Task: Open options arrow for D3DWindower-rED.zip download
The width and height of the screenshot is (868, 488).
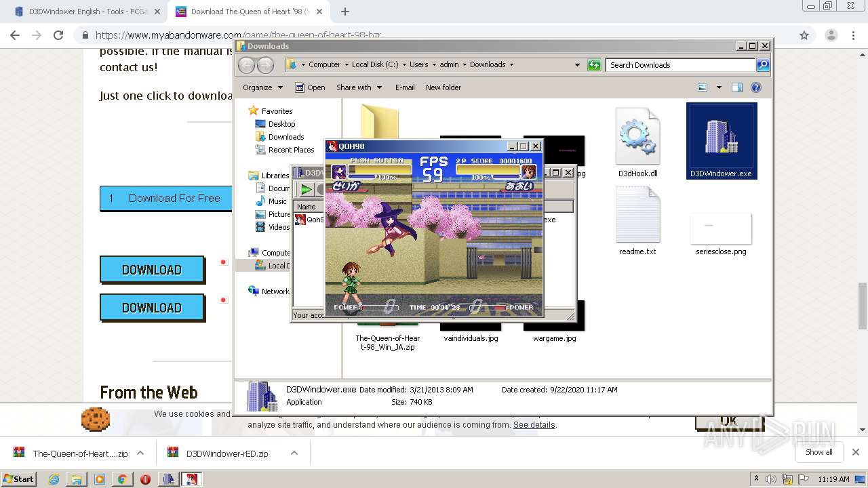Action: click(294, 453)
